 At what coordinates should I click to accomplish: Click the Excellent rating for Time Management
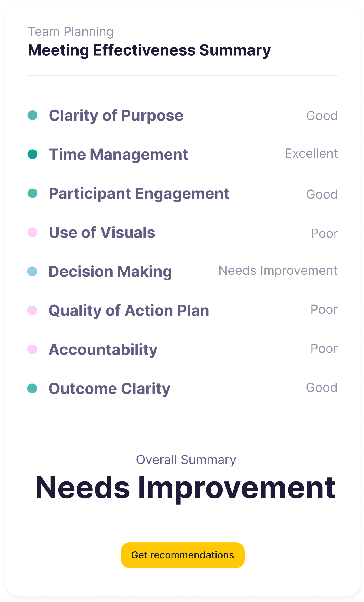pyautogui.click(x=311, y=153)
